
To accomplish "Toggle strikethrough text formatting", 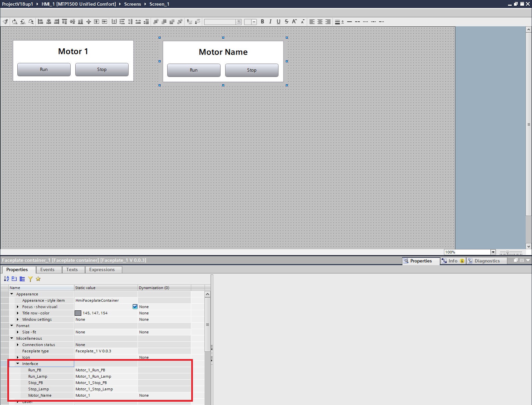I will [x=286, y=22].
